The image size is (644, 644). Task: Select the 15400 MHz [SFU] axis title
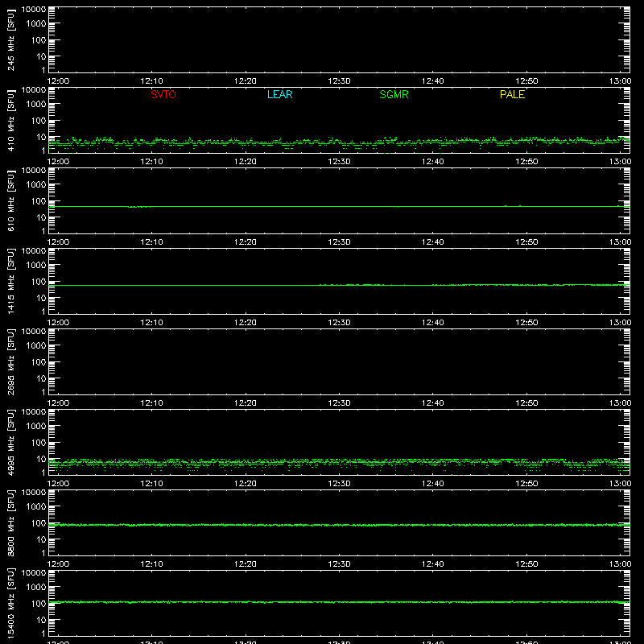pyautogui.click(x=10, y=604)
